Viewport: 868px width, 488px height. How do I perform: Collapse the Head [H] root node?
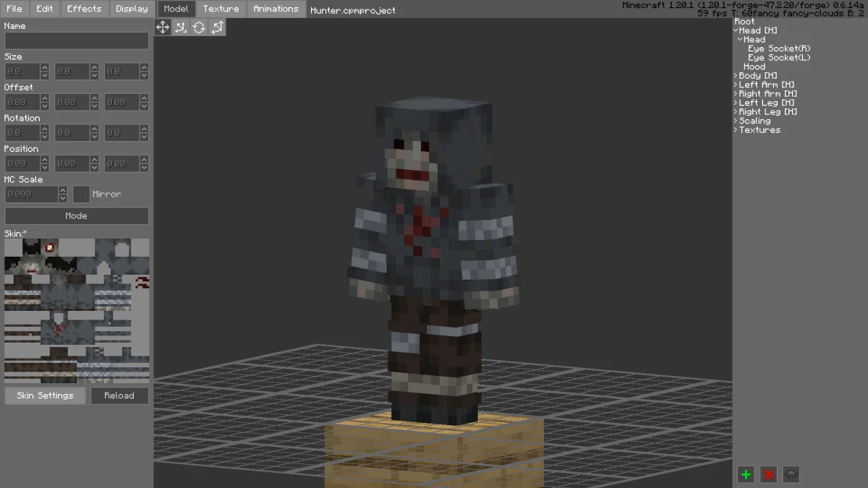736,30
